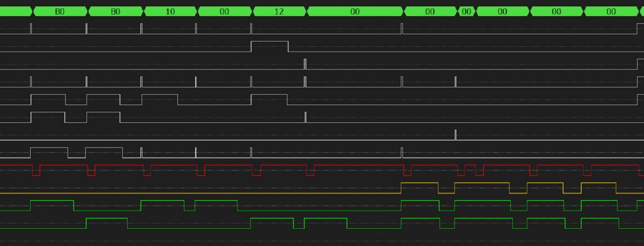Select the first 00 decode annotation

pyautogui.click(x=225, y=11)
